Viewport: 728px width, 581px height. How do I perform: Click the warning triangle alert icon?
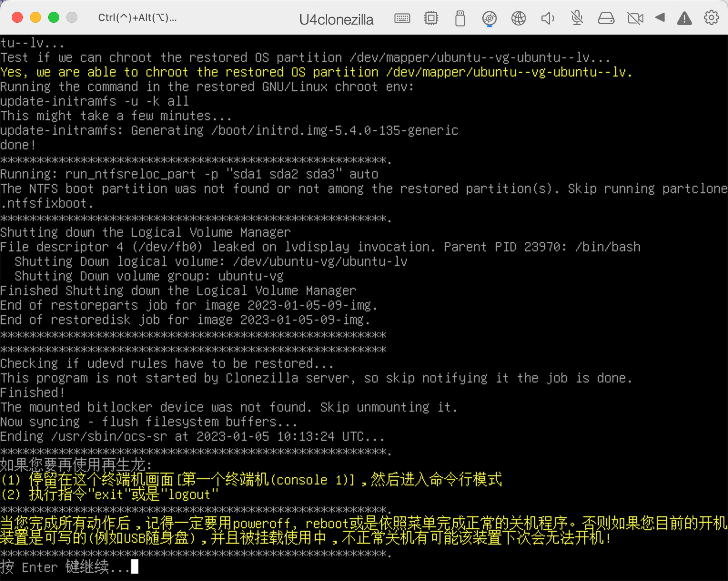tap(684, 18)
